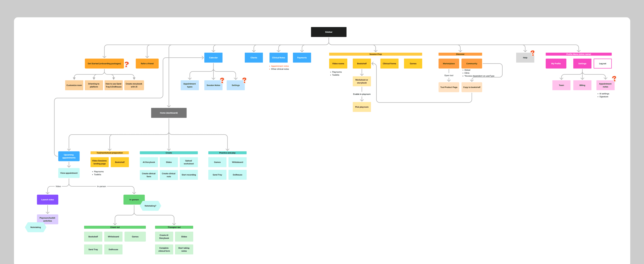644x264 pixels.
Task: Click the Discover orange header bar
Action: (460, 54)
